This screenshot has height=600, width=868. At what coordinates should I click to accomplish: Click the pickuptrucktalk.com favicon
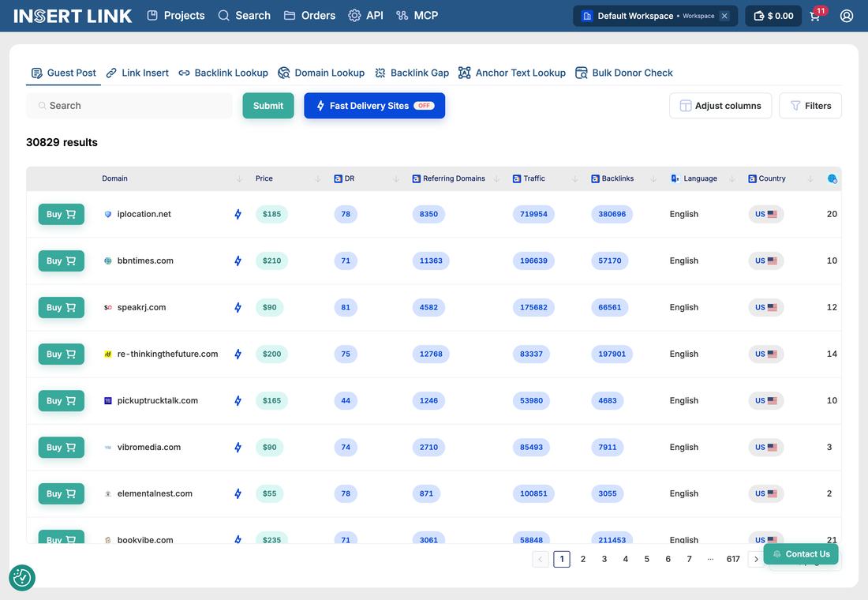[x=108, y=400]
